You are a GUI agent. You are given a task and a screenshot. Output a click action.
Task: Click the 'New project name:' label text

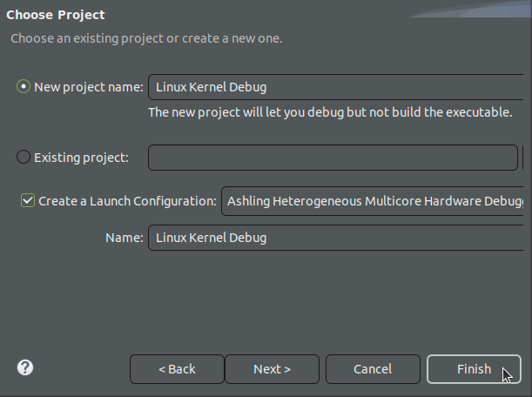coord(88,87)
